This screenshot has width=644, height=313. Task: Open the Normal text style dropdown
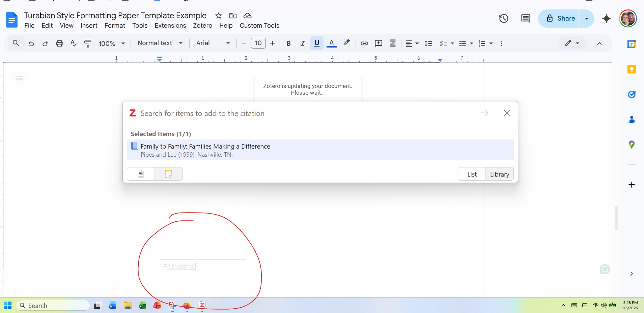pos(160,43)
